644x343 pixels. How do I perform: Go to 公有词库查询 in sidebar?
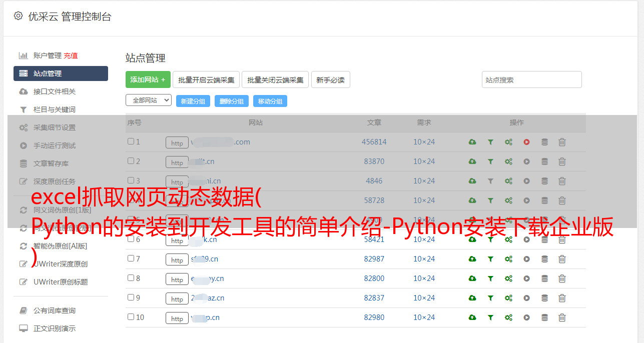(55, 310)
